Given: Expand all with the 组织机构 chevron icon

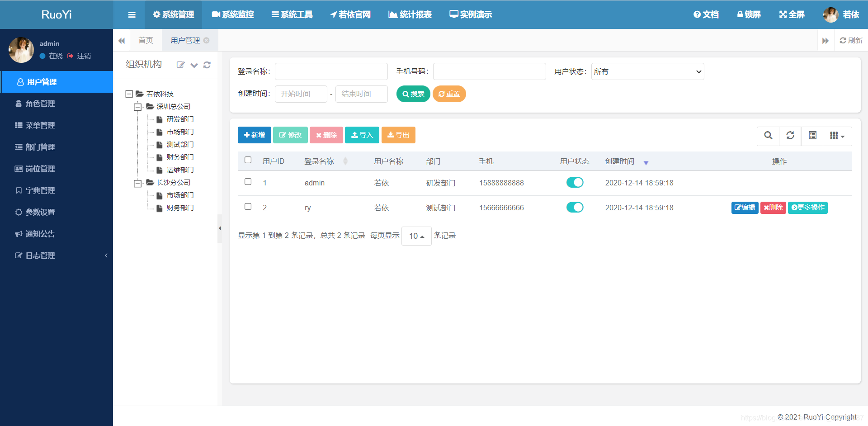Looking at the screenshot, I should 194,65.
